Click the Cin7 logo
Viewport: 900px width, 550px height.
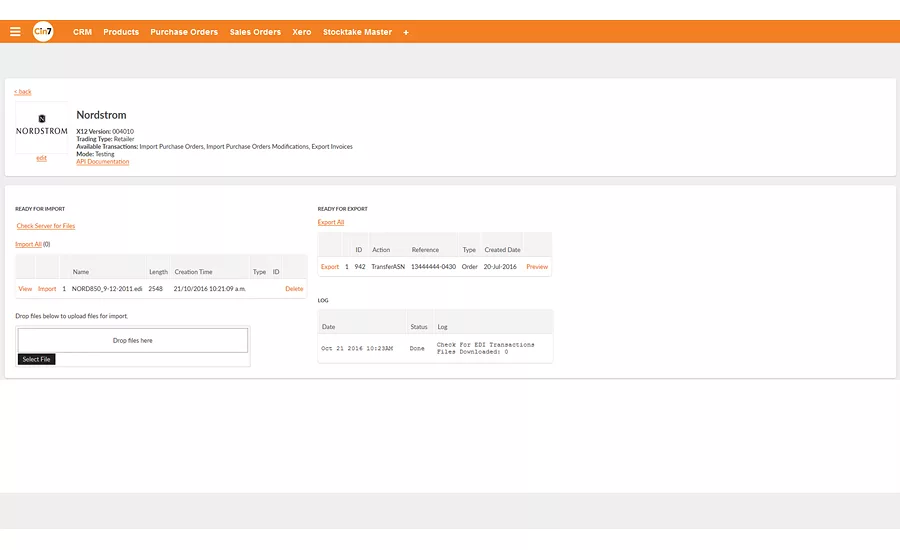pyautogui.click(x=43, y=31)
